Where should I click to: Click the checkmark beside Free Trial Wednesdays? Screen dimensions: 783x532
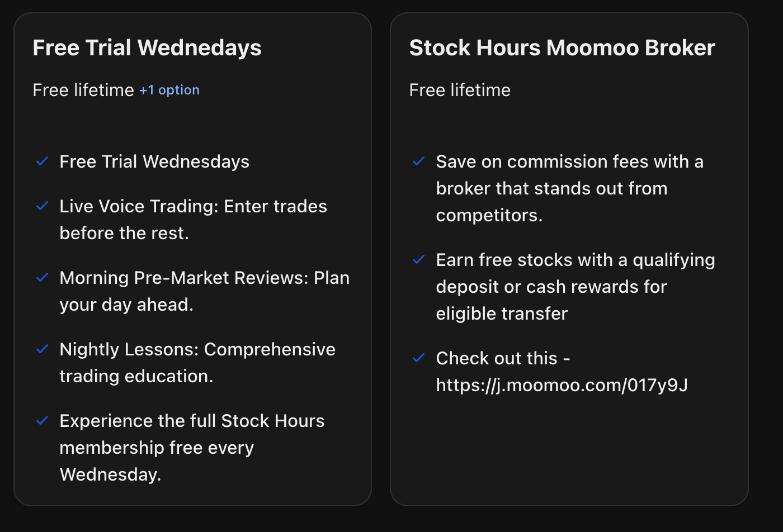[x=42, y=161]
